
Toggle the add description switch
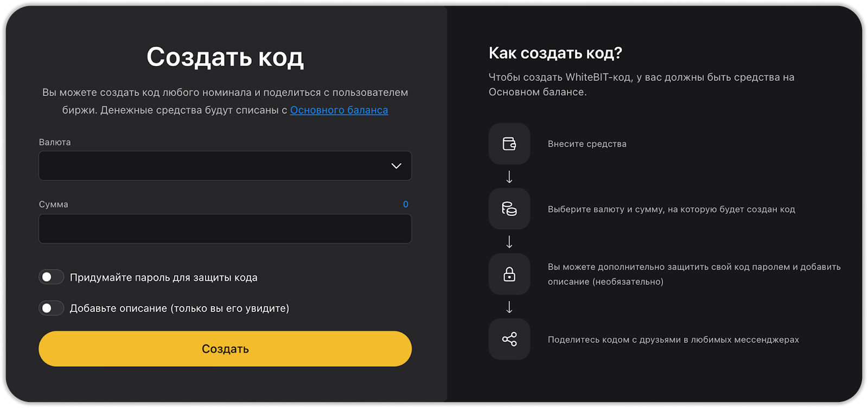point(51,308)
